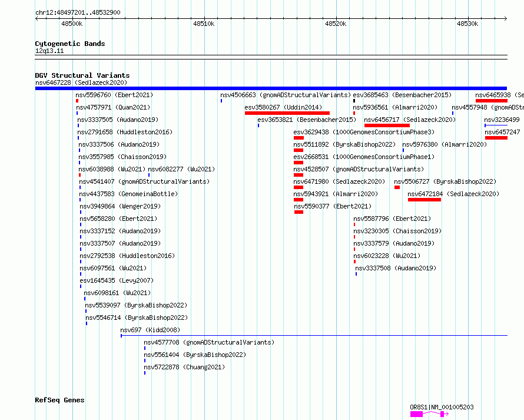
Task: Open nsv5976380 (Almarri2020) variant
Action: [x=445, y=144]
